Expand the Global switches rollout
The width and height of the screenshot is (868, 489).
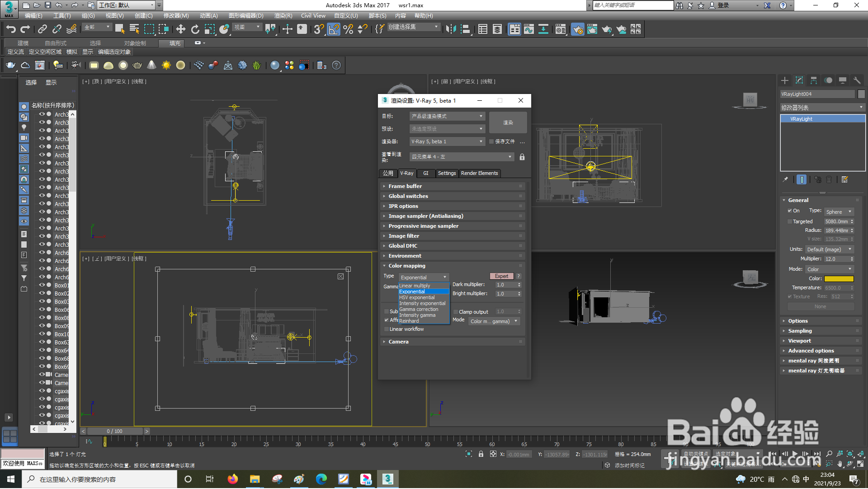(x=452, y=196)
